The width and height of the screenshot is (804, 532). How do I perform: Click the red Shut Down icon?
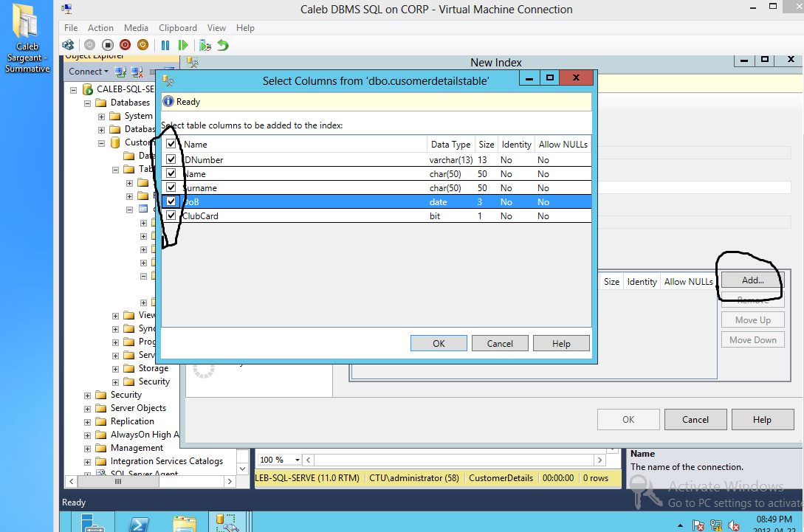[125, 45]
